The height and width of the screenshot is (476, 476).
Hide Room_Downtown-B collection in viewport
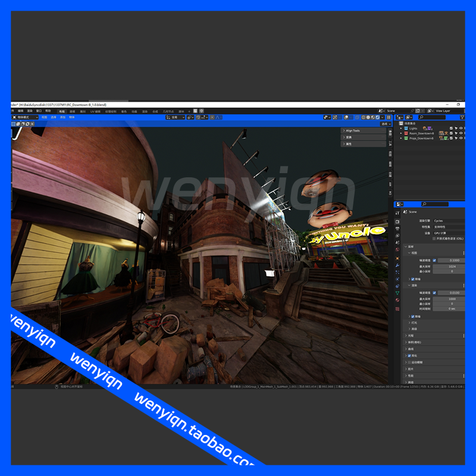[x=461, y=133]
